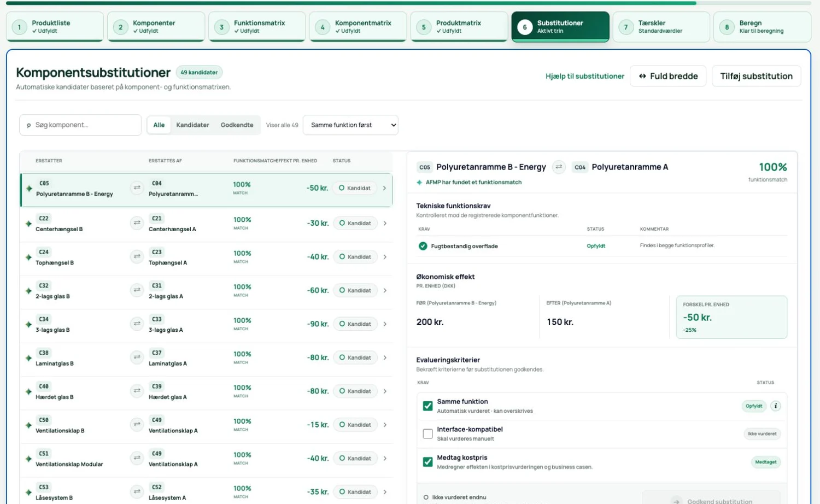Expand the Ventilationsklap B row chevron
820x504 pixels.
385,425
